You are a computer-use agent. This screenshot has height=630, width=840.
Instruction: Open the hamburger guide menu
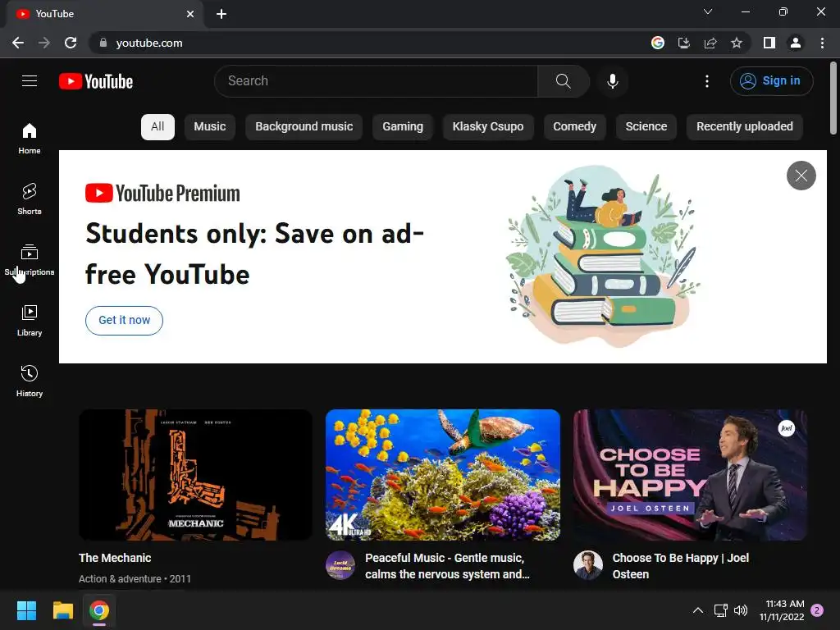pyautogui.click(x=30, y=81)
